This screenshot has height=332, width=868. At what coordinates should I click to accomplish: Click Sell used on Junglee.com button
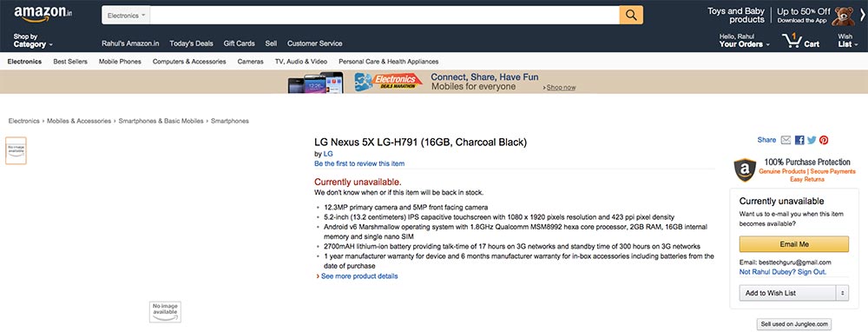pos(794,324)
